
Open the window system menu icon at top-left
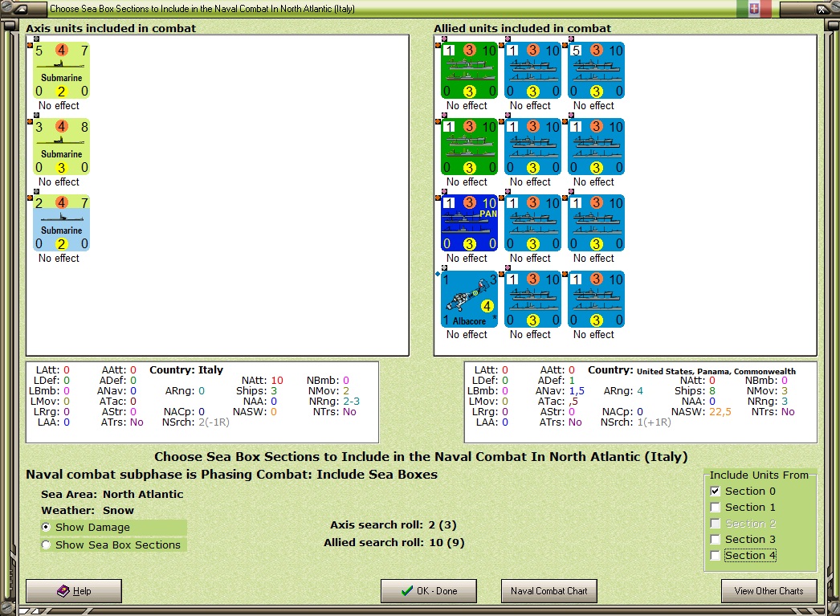pos(20,8)
